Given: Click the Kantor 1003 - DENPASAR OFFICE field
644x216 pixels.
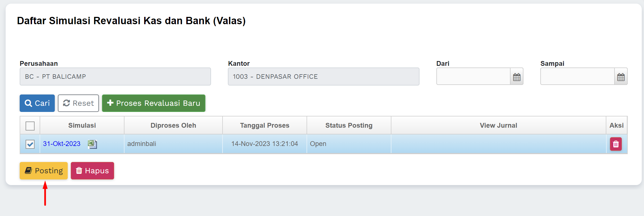Looking at the screenshot, I should click(x=323, y=76).
